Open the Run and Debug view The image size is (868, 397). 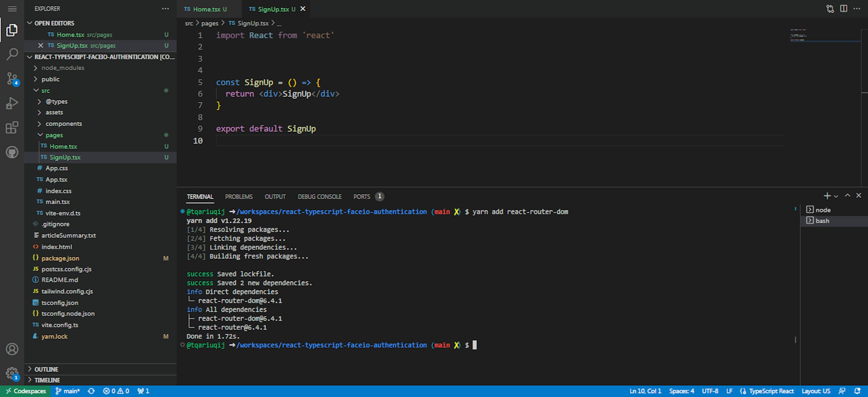(12, 103)
